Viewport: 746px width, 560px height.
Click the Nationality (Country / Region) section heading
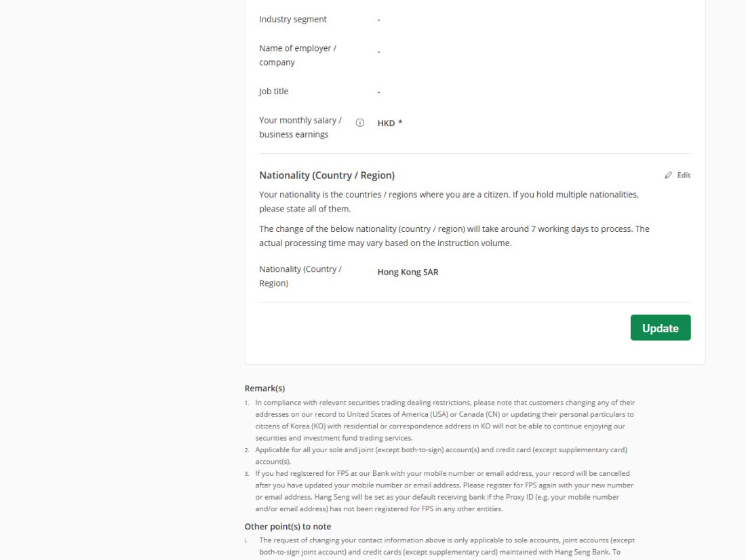(x=327, y=176)
